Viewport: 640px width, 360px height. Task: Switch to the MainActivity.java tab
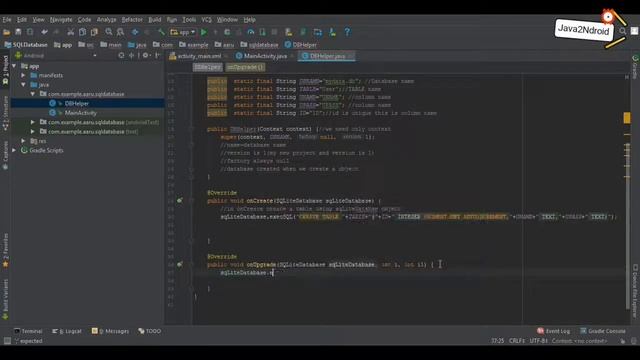click(x=264, y=56)
